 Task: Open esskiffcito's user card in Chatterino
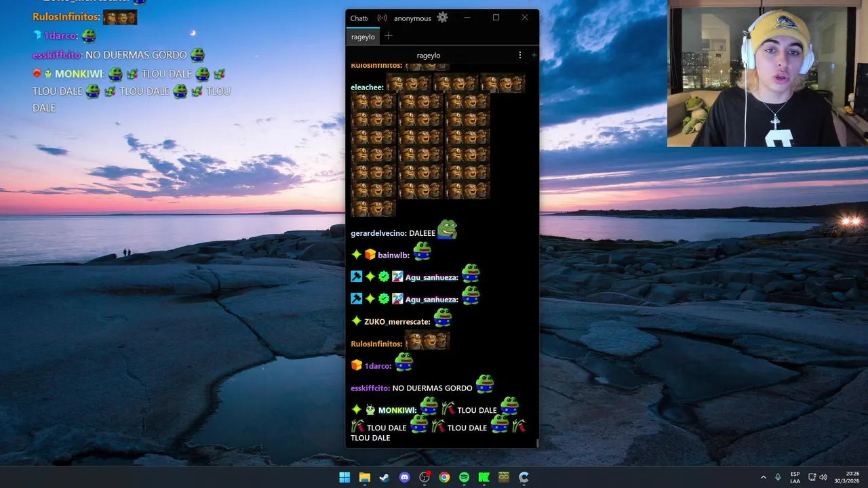coord(370,388)
